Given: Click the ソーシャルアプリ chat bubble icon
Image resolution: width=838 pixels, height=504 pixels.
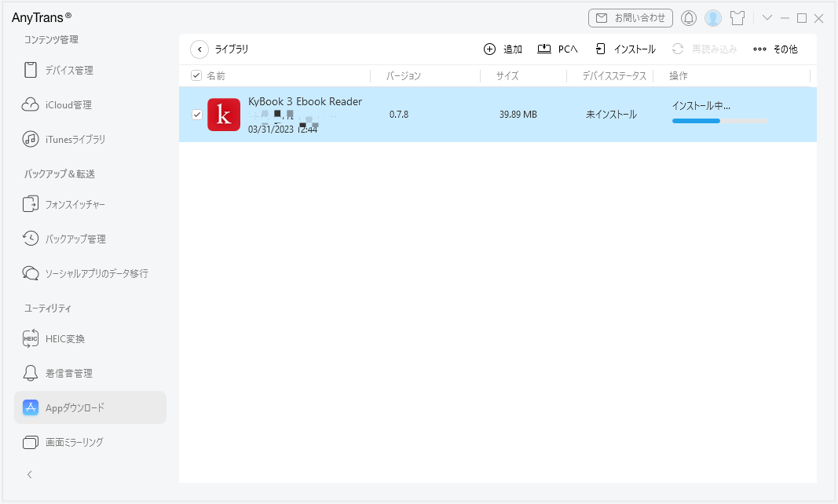Looking at the screenshot, I should tap(31, 273).
